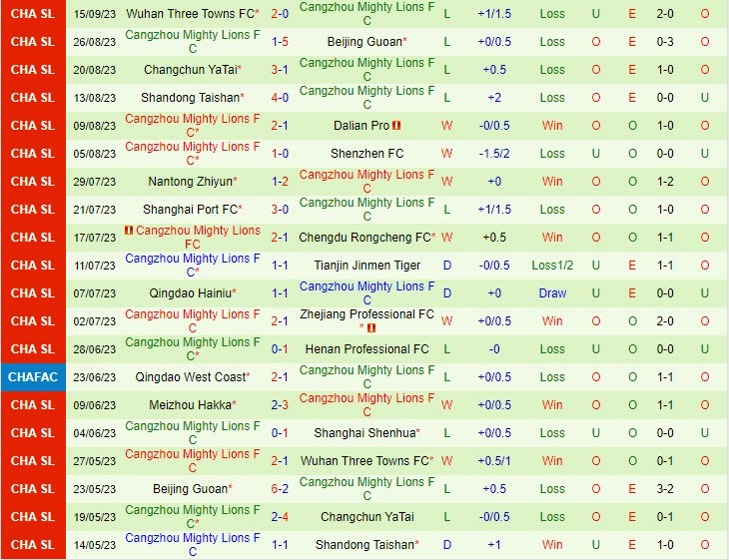Open the Shenzhen FC team name
This screenshot has height=560, width=729.
click(x=366, y=154)
